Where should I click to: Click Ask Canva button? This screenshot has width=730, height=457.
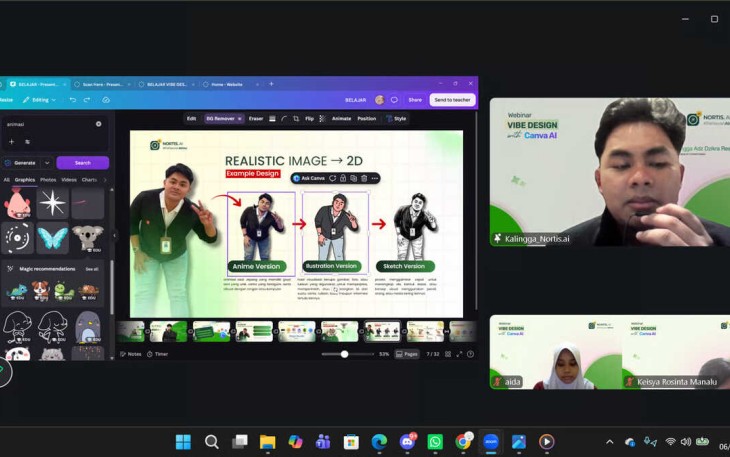point(309,178)
